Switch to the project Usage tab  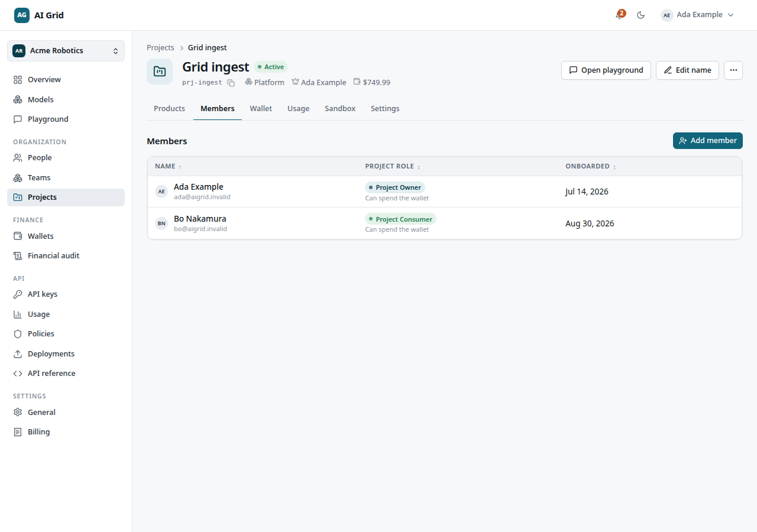click(x=299, y=109)
